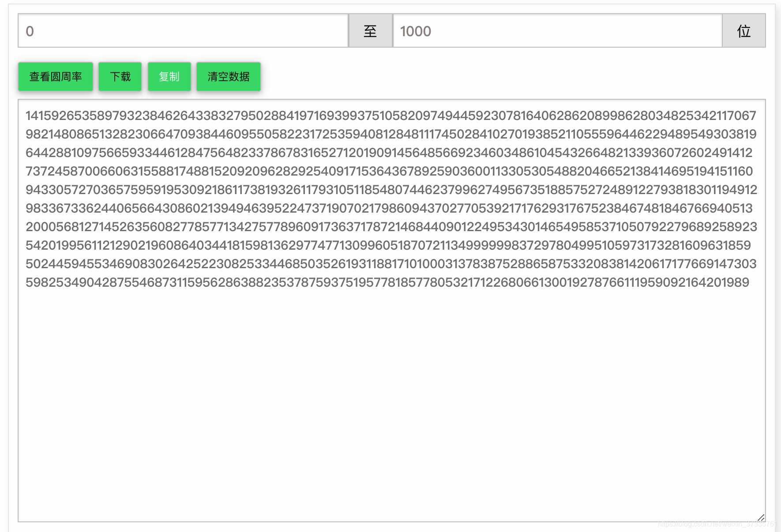Click the digit line starting 98214808651328
Image resolution: width=781 pixels, height=532 pixels.
[391, 134]
